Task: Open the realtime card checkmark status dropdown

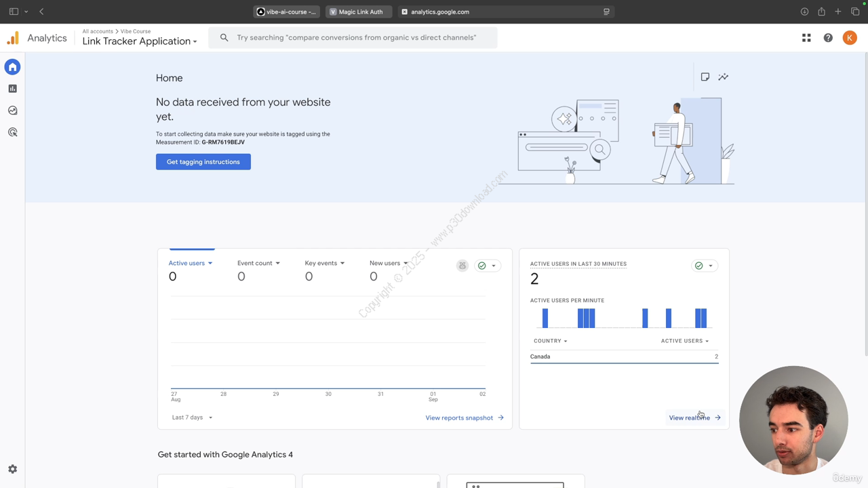Action: point(704,266)
